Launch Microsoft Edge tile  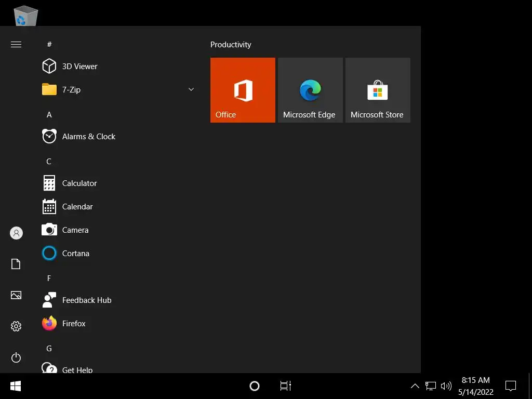310,90
